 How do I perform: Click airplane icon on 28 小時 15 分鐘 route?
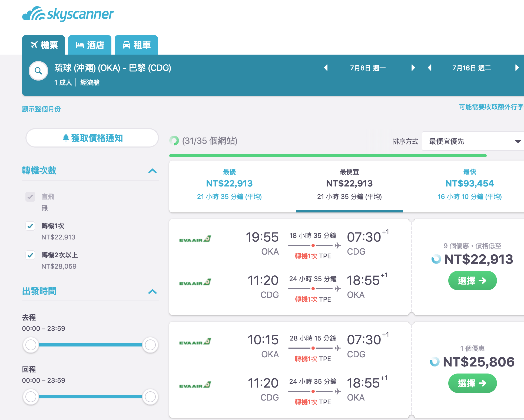[x=338, y=348]
